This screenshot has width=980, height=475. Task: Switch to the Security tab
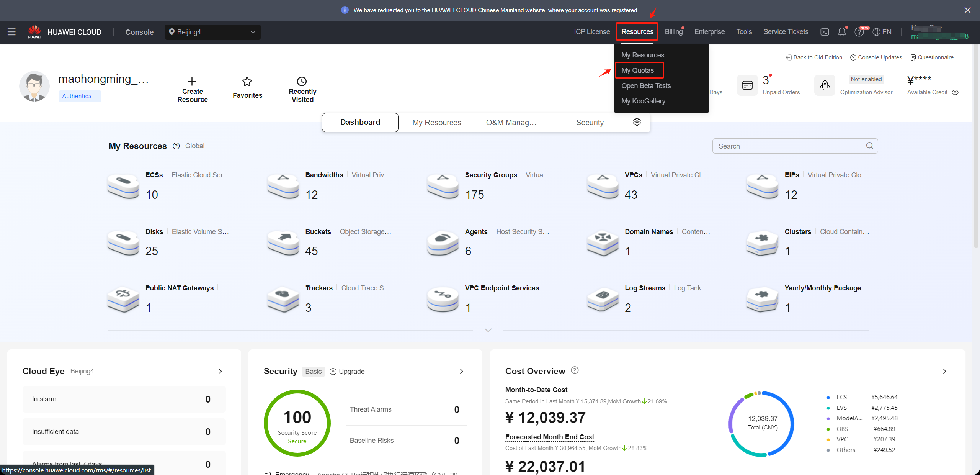(590, 123)
